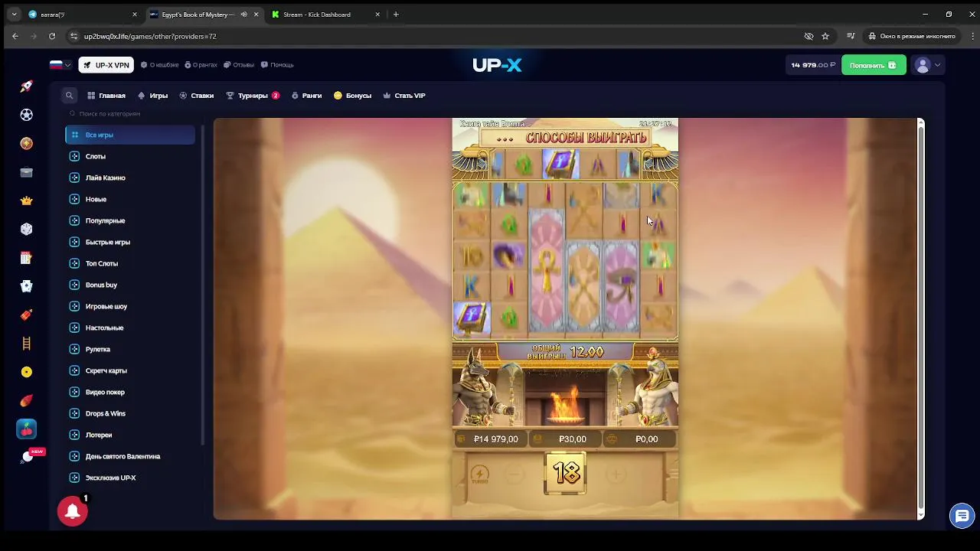Go back with browser back arrow

[15, 36]
